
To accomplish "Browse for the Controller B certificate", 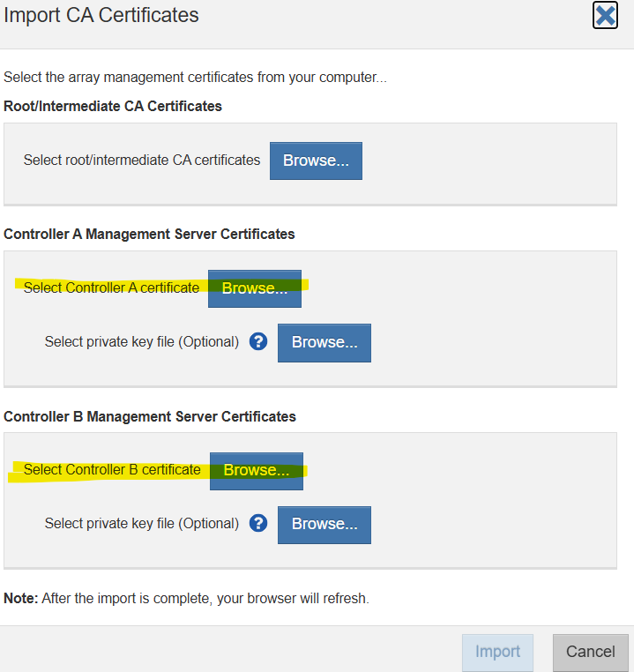I will [257, 470].
